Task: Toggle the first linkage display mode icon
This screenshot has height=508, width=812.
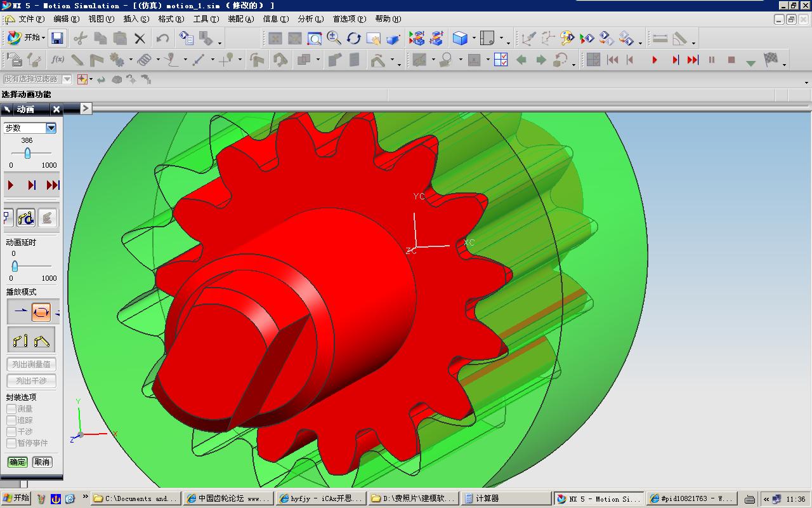Action: pos(20,340)
